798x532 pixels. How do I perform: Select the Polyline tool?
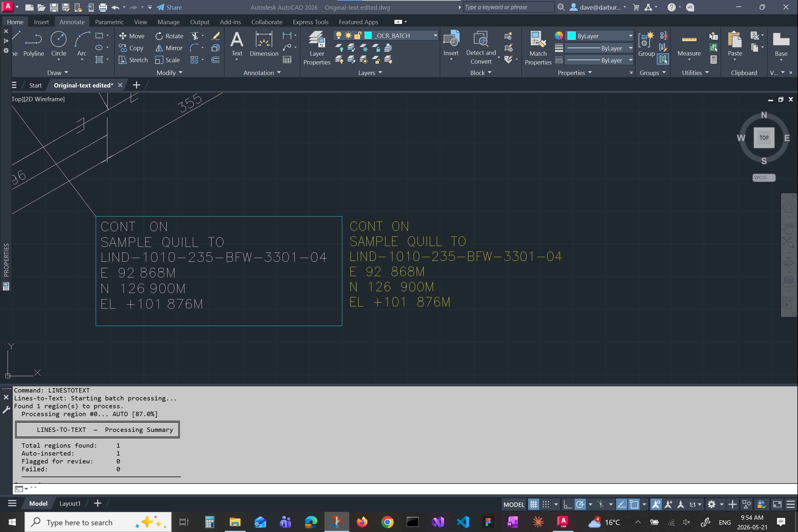pos(34,44)
